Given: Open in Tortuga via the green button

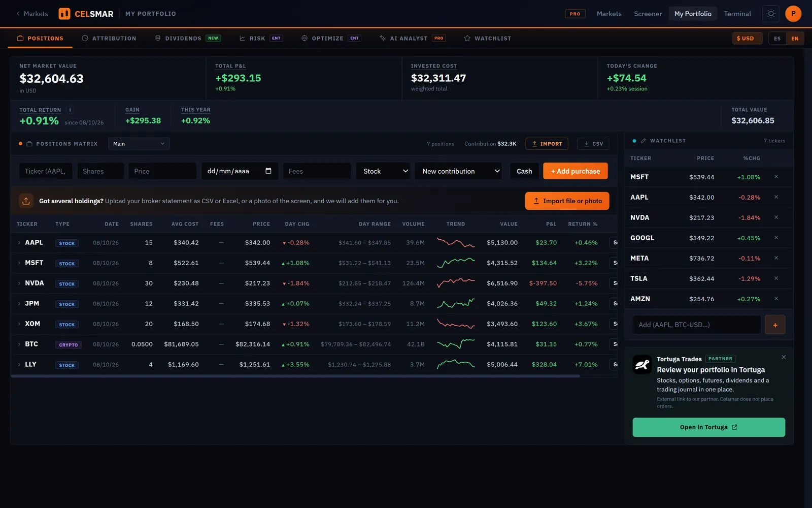Looking at the screenshot, I should (x=708, y=427).
